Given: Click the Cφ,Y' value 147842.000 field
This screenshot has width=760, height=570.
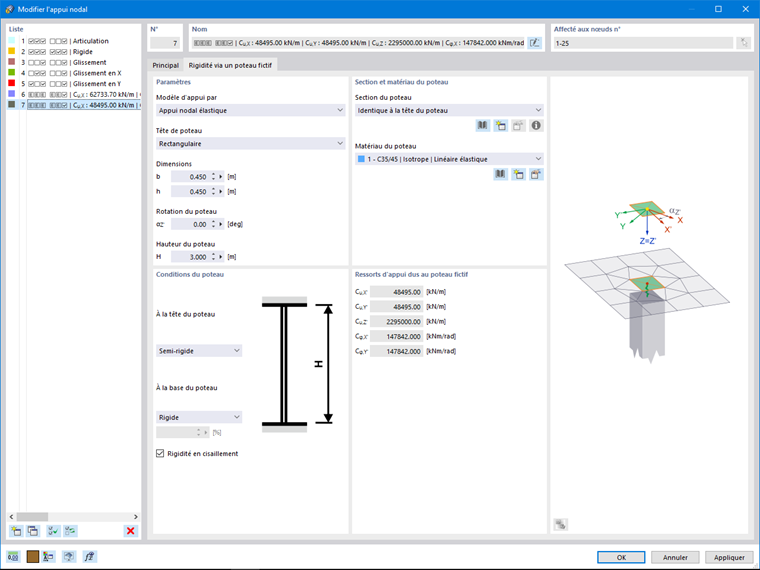Looking at the screenshot, I should point(396,351).
